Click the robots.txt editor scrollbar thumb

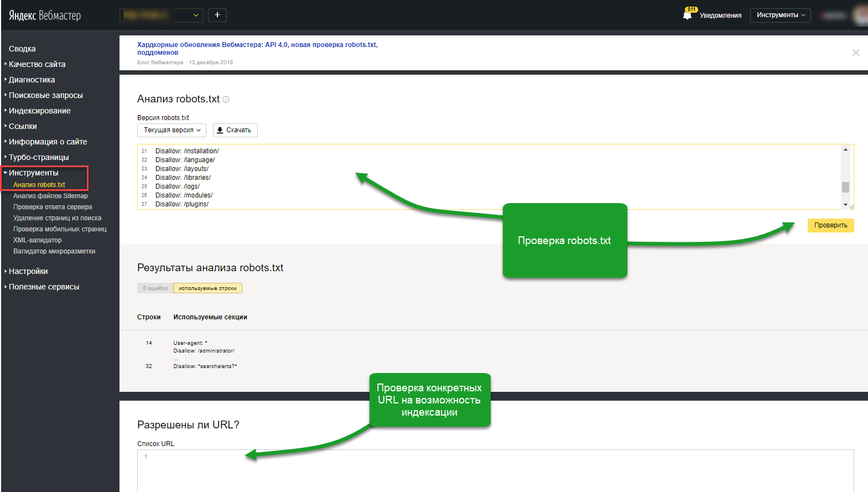click(845, 187)
